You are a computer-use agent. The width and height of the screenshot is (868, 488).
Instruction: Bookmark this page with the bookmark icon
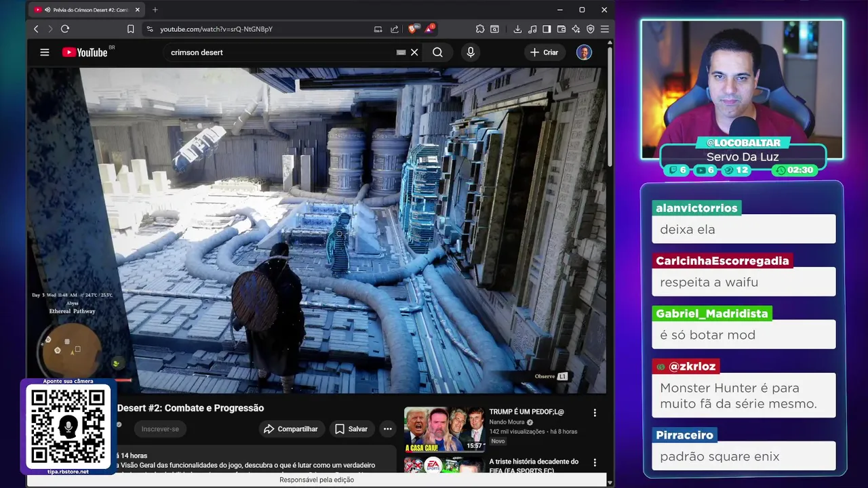pos(131,29)
